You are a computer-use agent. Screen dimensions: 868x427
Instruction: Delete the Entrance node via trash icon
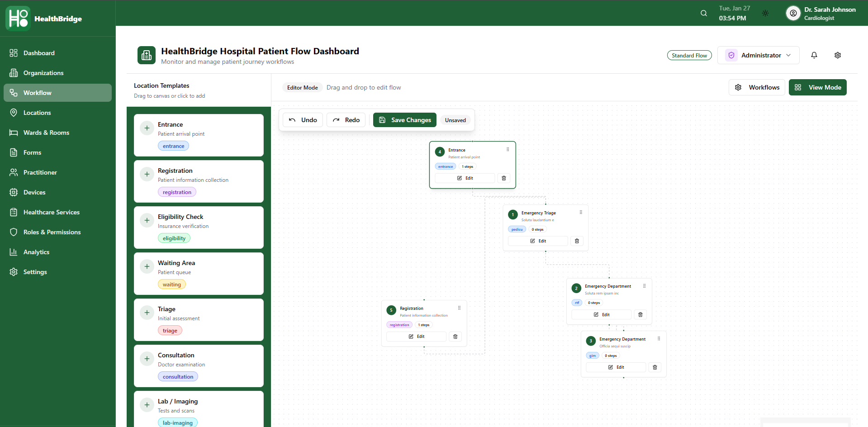pyautogui.click(x=504, y=178)
